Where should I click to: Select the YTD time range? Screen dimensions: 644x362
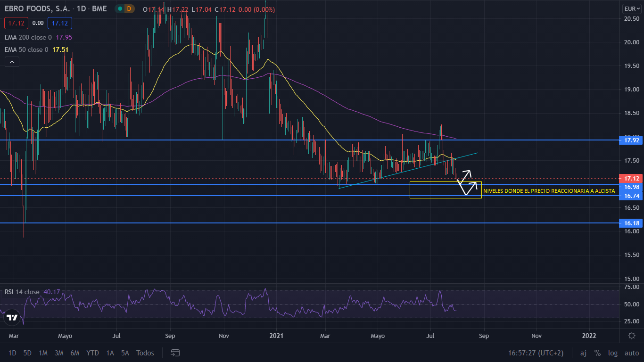pos(93,353)
